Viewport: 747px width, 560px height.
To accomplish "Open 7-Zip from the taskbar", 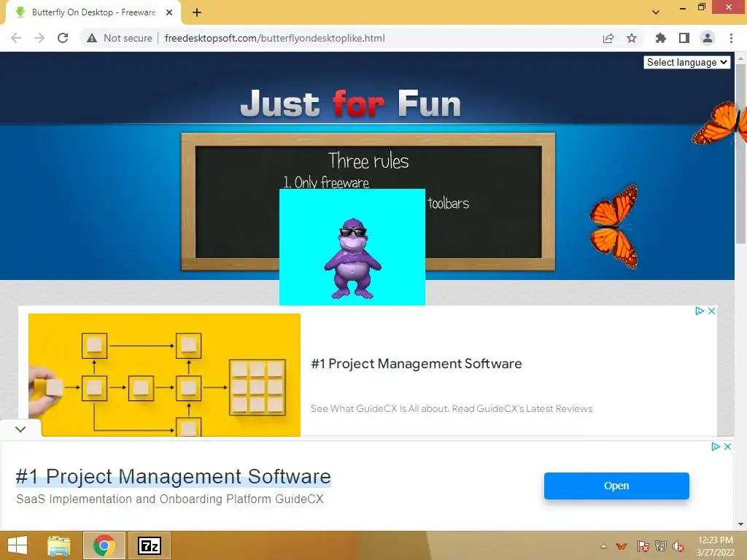I will pos(149,545).
